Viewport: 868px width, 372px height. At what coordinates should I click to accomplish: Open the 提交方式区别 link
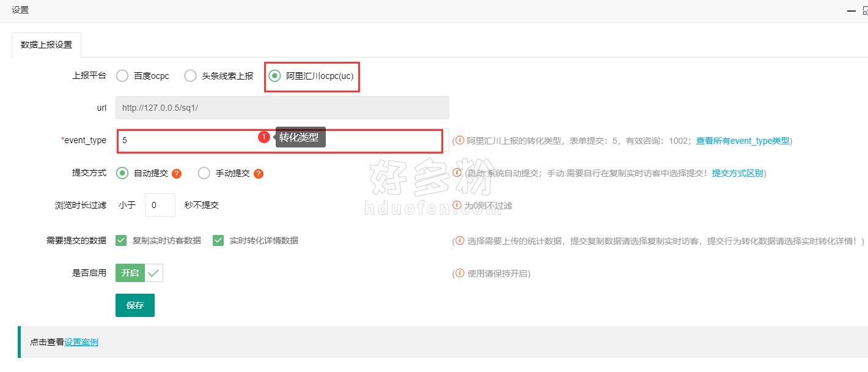pyautogui.click(x=737, y=173)
